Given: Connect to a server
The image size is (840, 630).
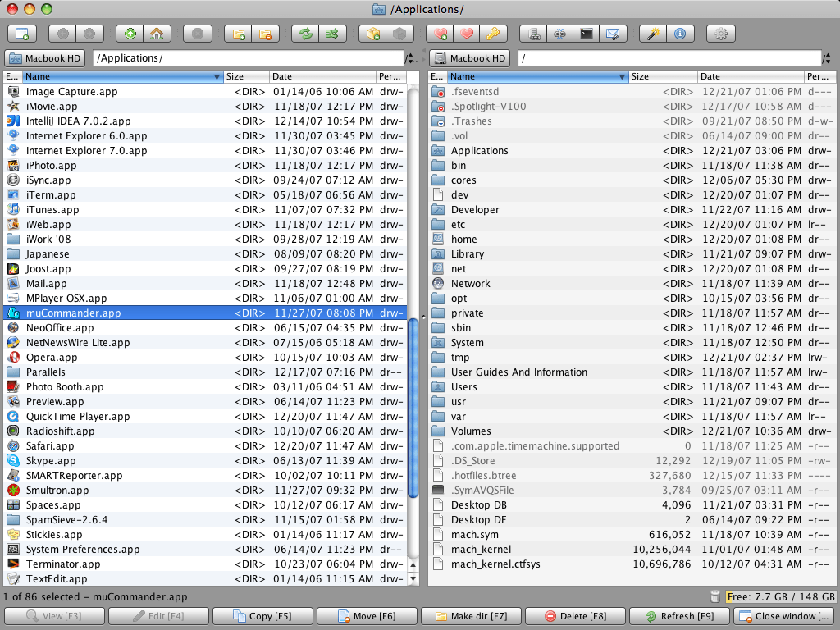Looking at the screenshot, I should [x=534, y=33].
